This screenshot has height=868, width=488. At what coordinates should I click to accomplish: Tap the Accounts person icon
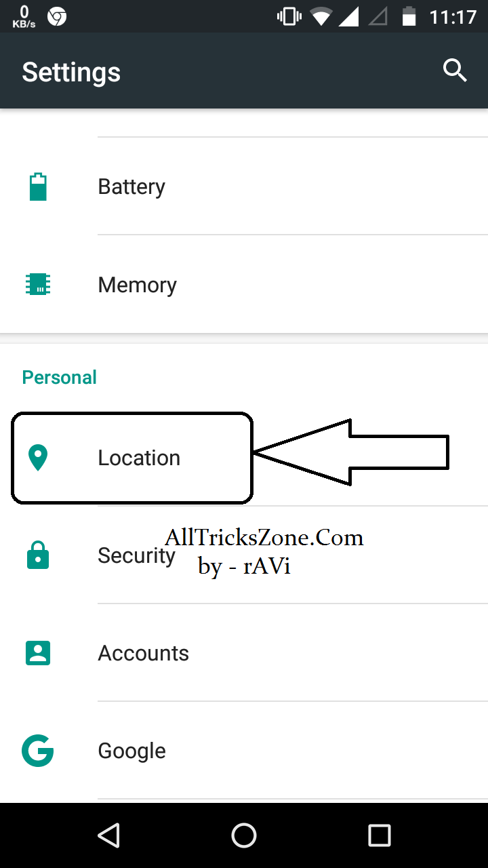(38, 653)
